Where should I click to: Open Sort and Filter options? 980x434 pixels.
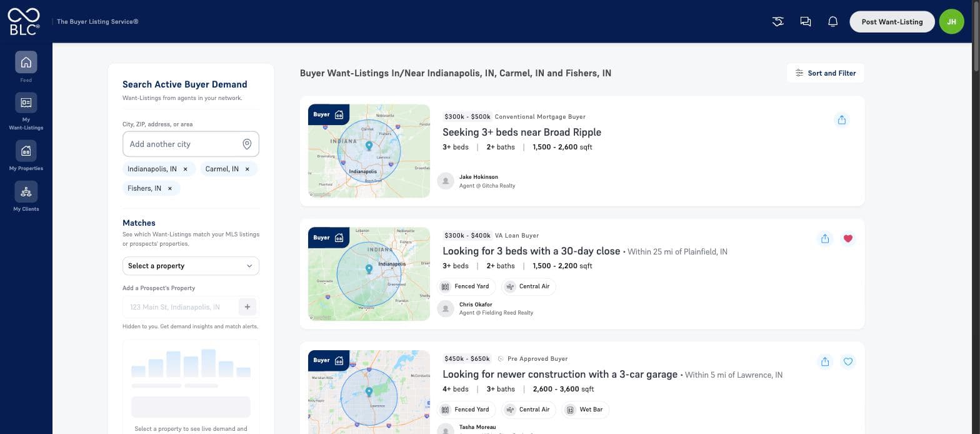click(x=826, y=73)
